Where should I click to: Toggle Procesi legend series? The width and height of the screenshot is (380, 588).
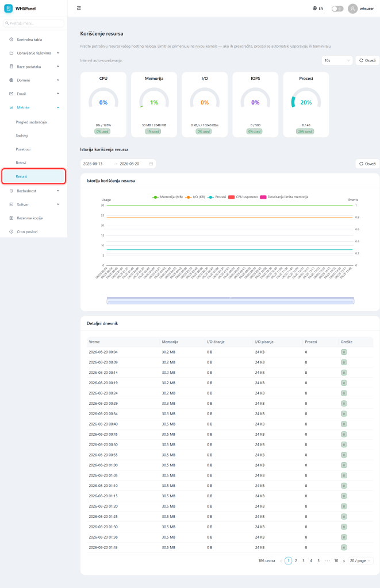217,197
